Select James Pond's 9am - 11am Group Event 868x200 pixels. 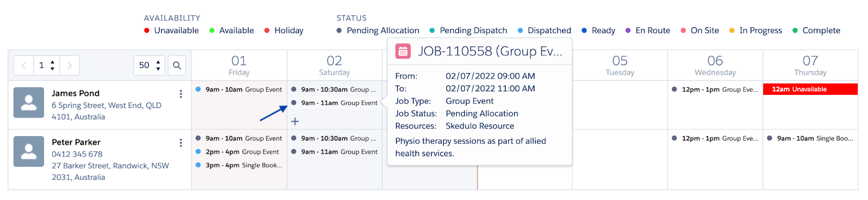point(335,103)
